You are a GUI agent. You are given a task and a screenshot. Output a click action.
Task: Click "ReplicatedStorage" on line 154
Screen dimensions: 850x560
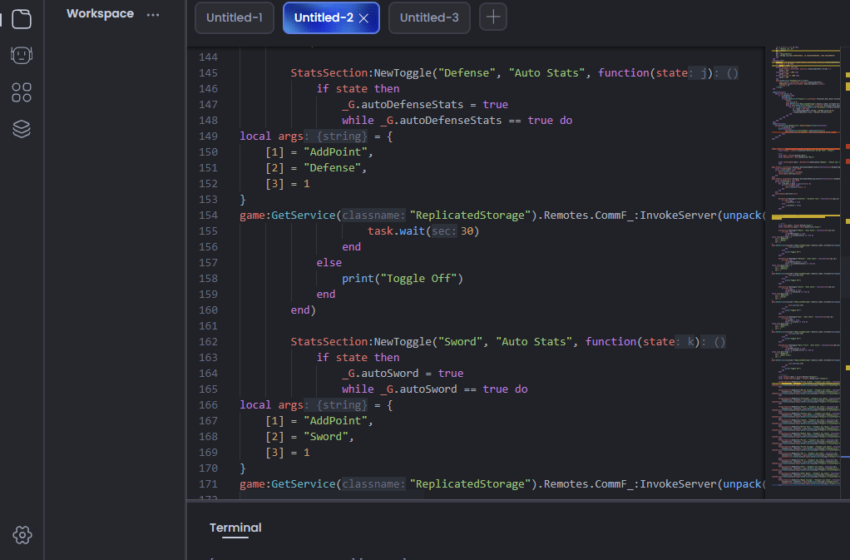click(x=471, y=215)
